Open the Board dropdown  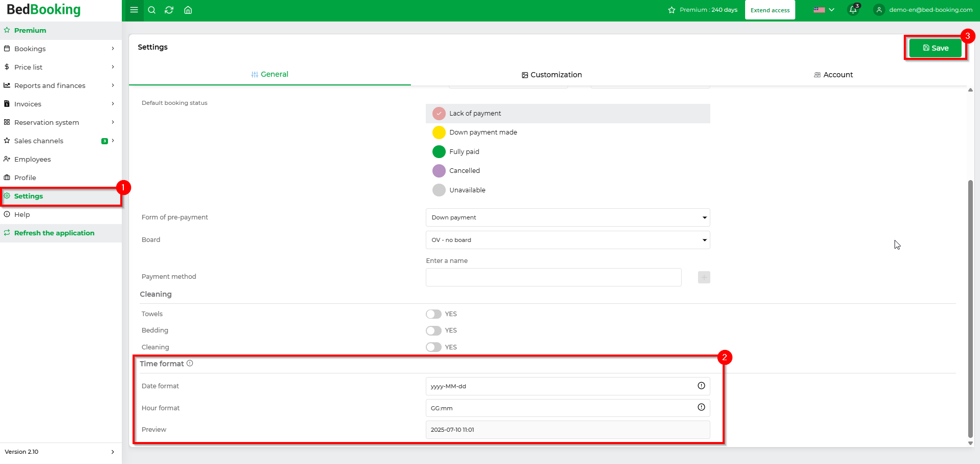click(x=568, y=240)
